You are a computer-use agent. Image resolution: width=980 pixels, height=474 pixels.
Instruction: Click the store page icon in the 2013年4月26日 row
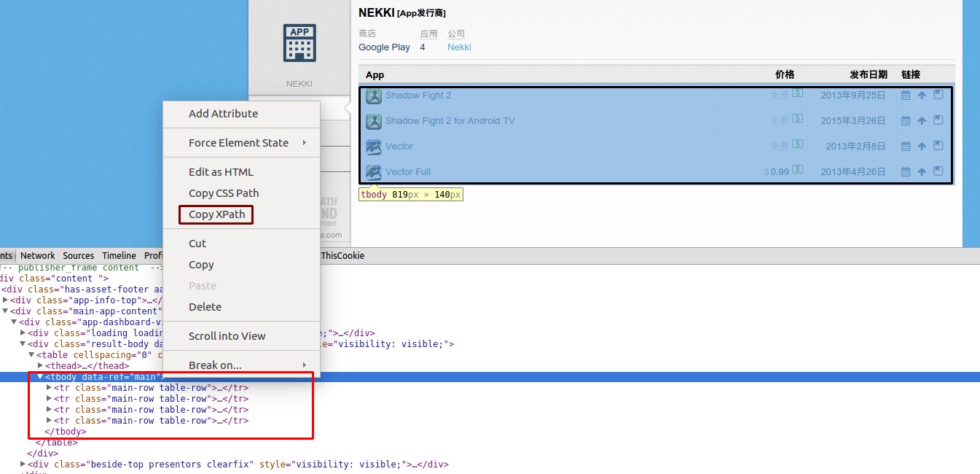tap(938, 171)
